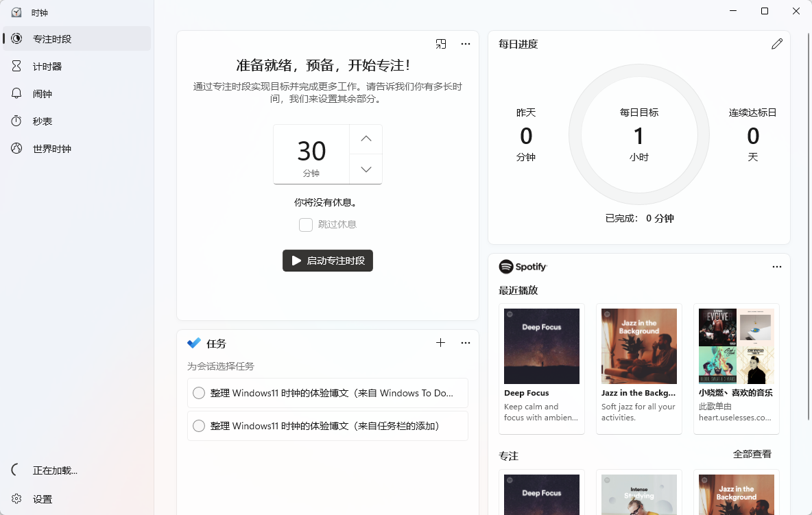This screenshot has height=515, width=812.
Task: Shrink focus session to compact overlay view
Action: [x=441, y=44]
